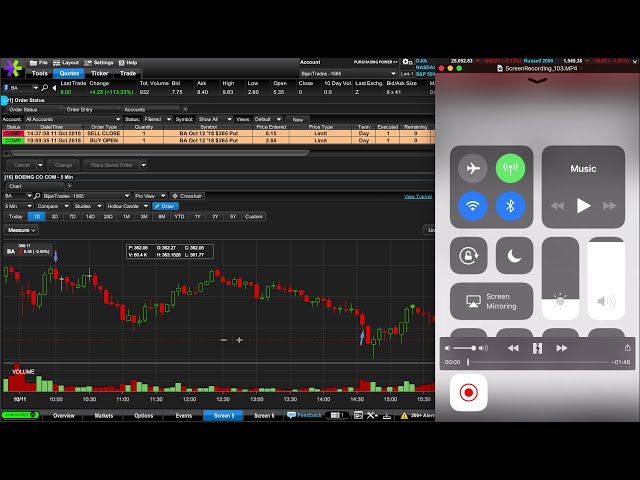Click the Link 1 button

[407, 74]
